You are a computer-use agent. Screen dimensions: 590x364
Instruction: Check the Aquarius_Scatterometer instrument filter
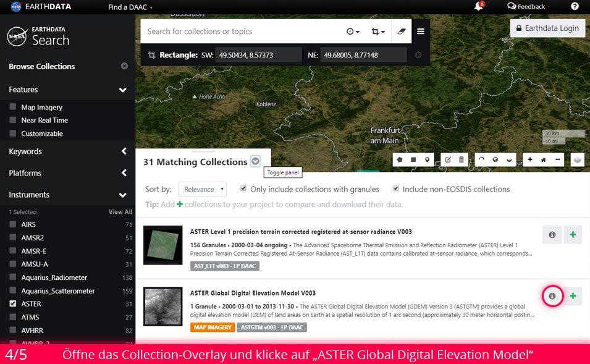(x=13, y=290)
